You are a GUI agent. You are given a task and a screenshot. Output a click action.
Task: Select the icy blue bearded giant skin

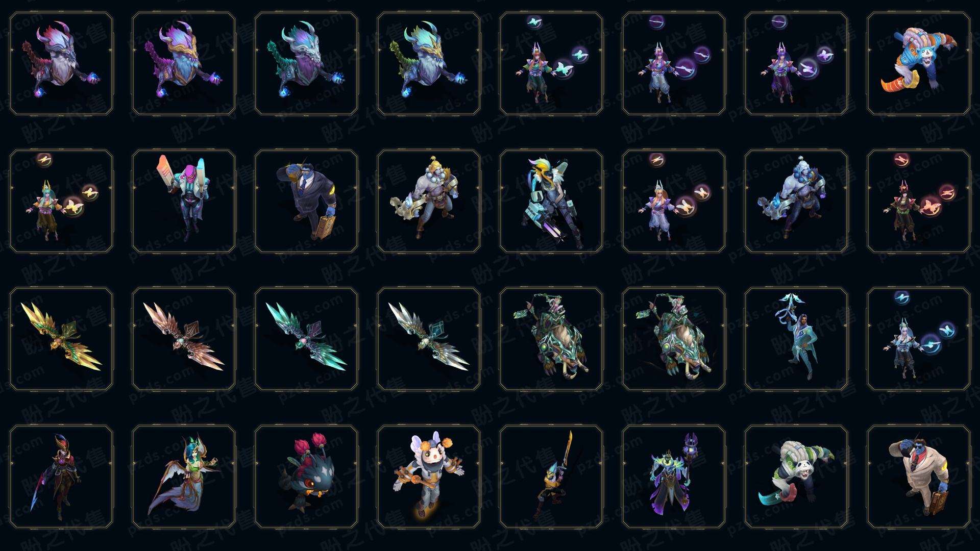click(x=796, y=201)
